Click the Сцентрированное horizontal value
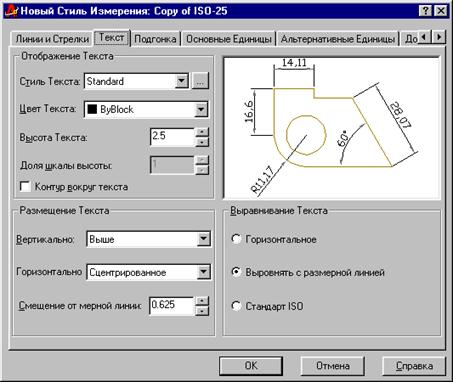This screenshot has height=382, width=453. [x=128, y=272]
